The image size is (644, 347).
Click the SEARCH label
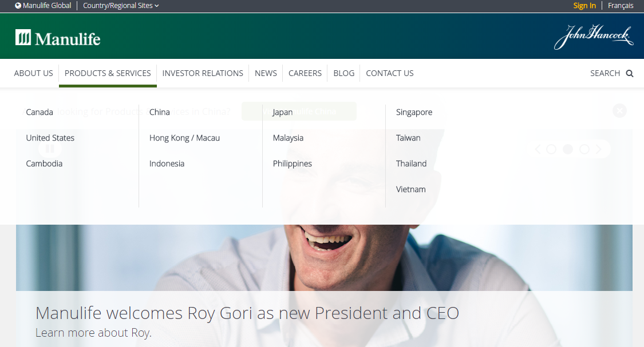pyautogui.click(x=605, y=73)
